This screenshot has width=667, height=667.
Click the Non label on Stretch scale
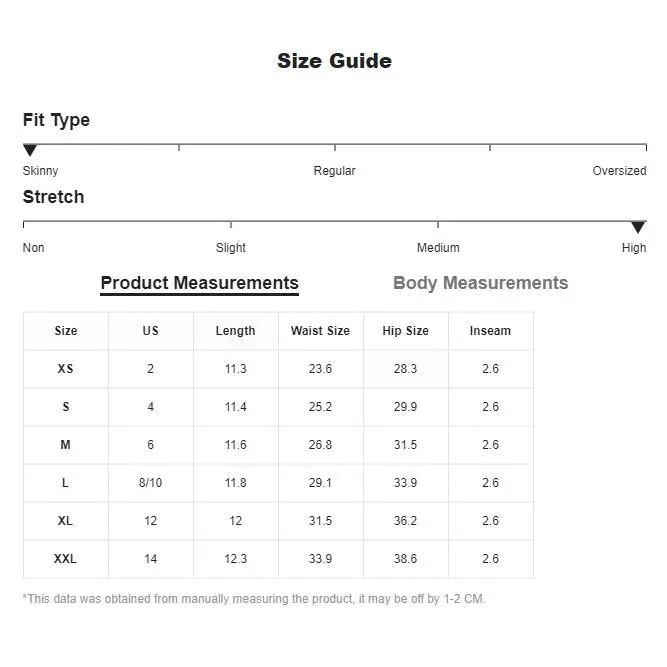[34, 248]
